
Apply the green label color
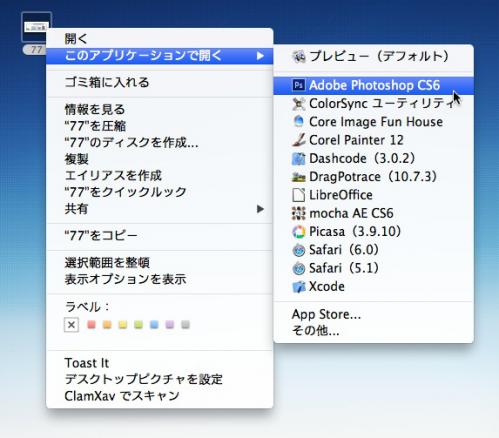click(138, 325)
